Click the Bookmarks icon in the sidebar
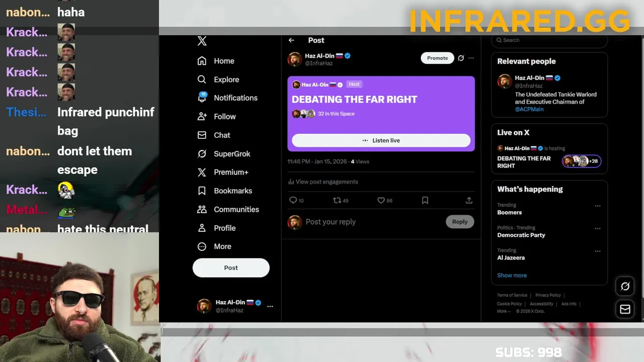The height and width of the screenshot is (362, 644). [202, 191]
